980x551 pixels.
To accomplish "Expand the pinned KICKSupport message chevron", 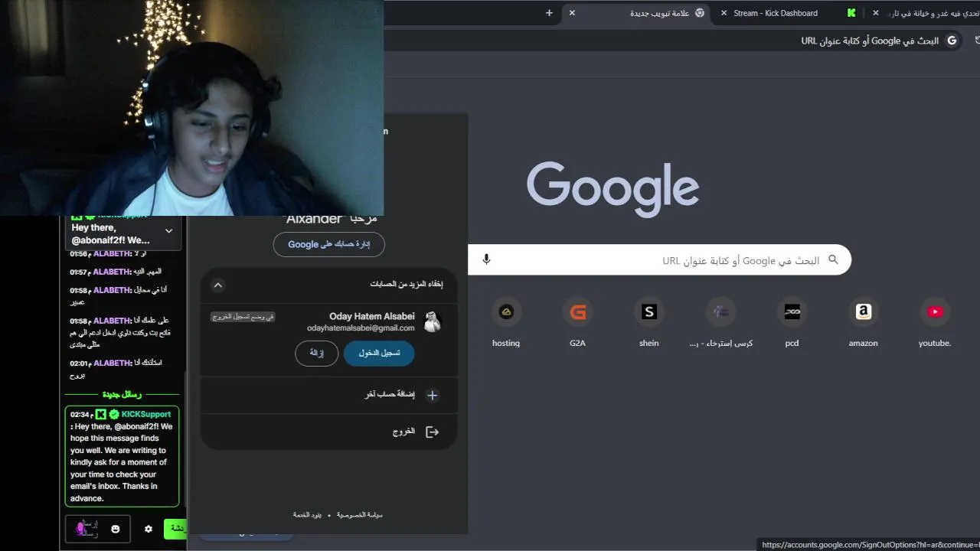I will coord(168,231).
